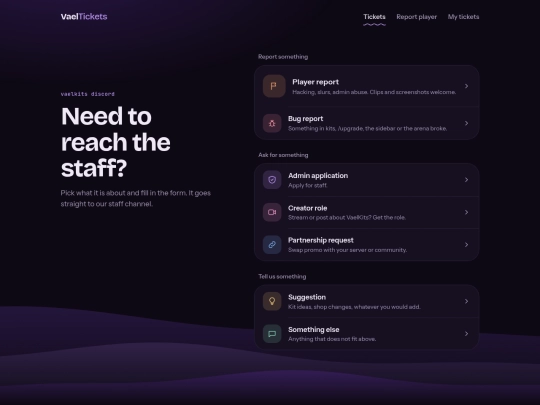Click the 'vaelkits discord' label
This screenshot has height=405, width=540.
(88, 94)
